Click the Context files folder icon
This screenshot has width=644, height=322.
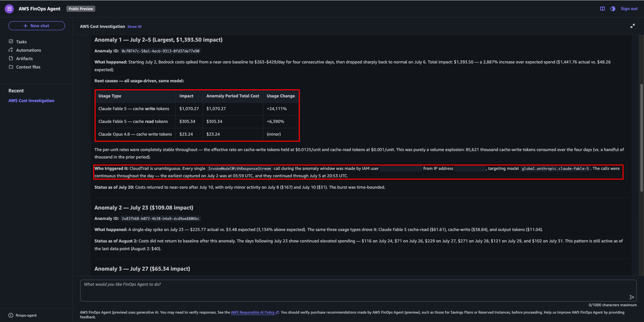[11, 66]
